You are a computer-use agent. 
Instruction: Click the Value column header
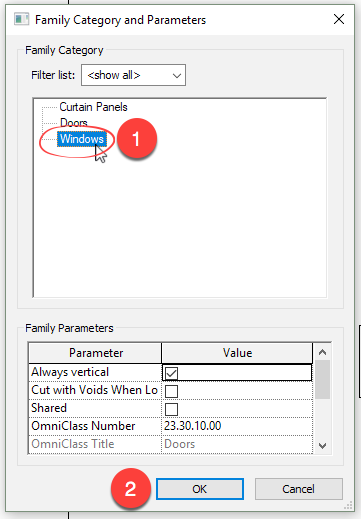pos(237,353)
